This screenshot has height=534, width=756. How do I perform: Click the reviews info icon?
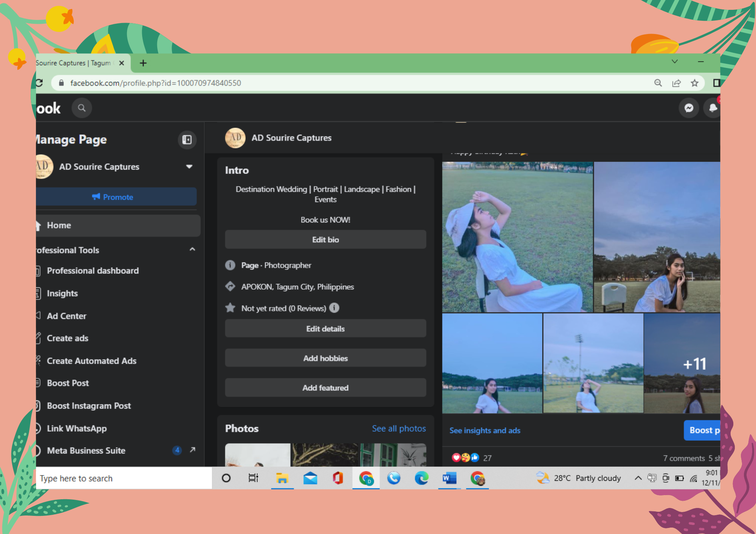coord(334,308)
